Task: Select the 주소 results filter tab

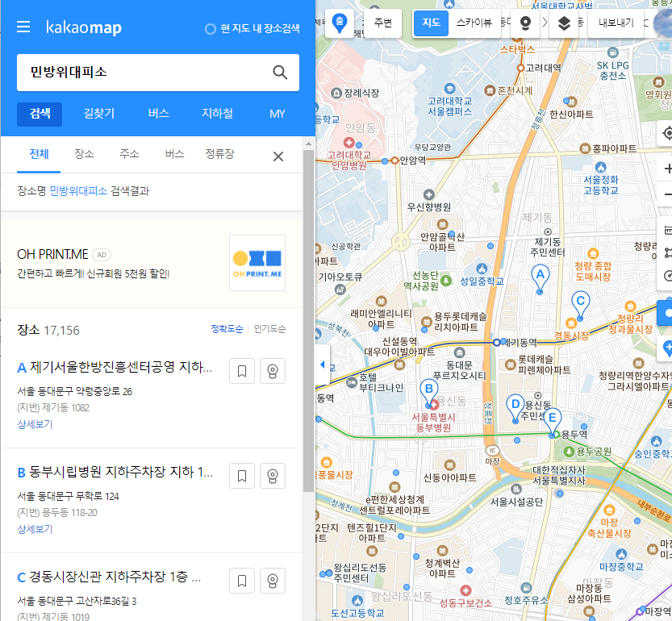Action: click(x=129, y=154)
